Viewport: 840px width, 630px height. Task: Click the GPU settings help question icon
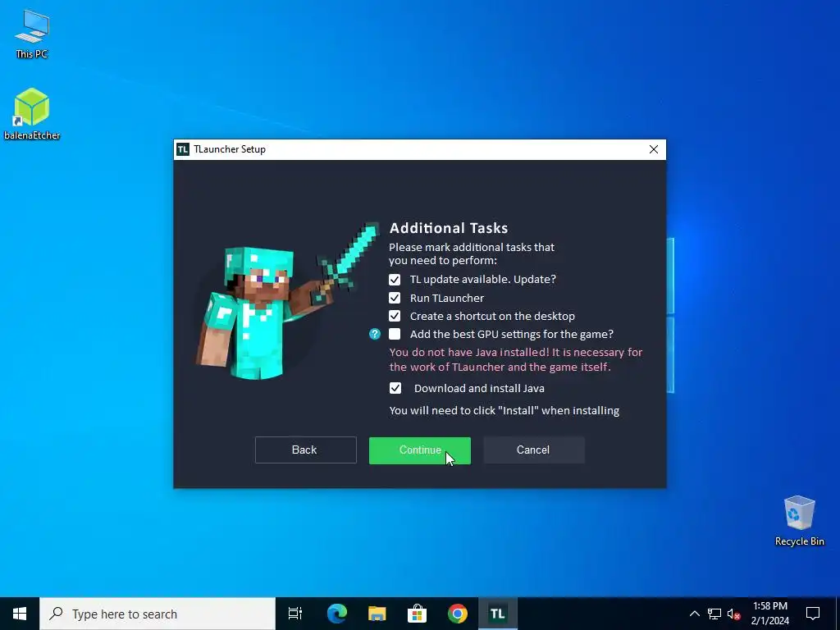pyautogui.click(x=374, y=335)
